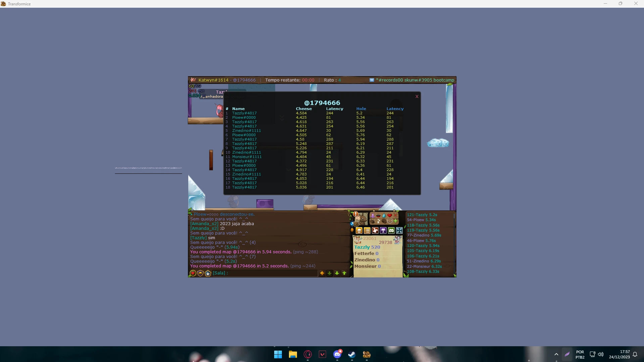Open the smiley face emote
The width and height of the screenshot is (644, 362).
[390, 221]
